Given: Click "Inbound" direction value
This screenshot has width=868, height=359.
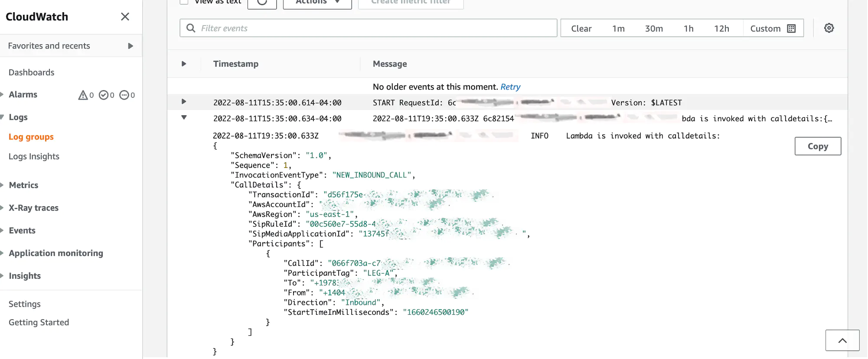Looking at the screenshot, I should (x=361, y=302).
